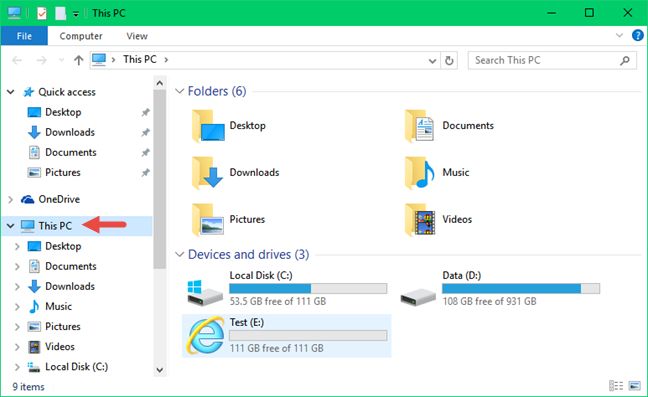
Task: Expand the ribbon with the chevron
Action: click(x=619, y=36)
